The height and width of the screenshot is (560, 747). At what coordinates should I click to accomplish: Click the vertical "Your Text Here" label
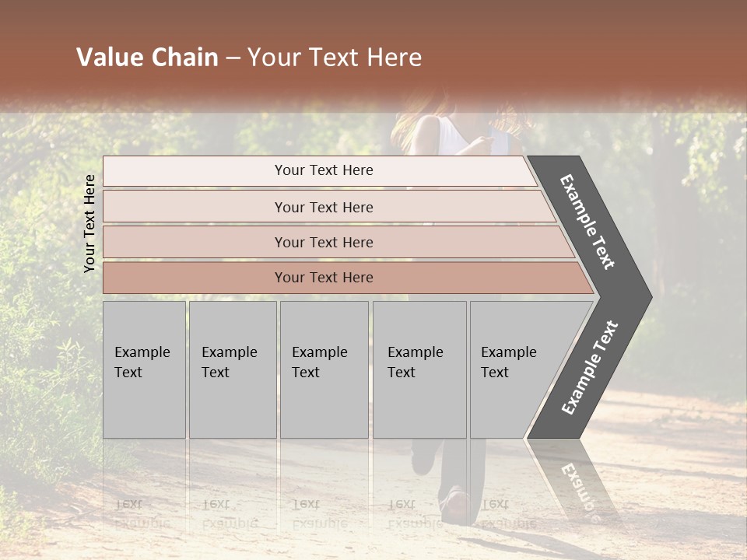point(89,223)
